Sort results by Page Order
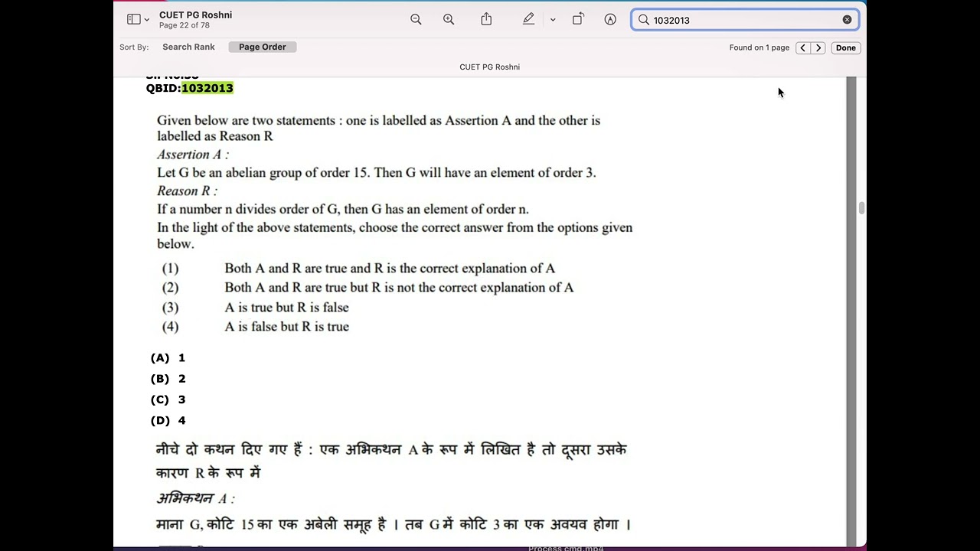Screen dimensions: 980x551 tap(263, 47)
